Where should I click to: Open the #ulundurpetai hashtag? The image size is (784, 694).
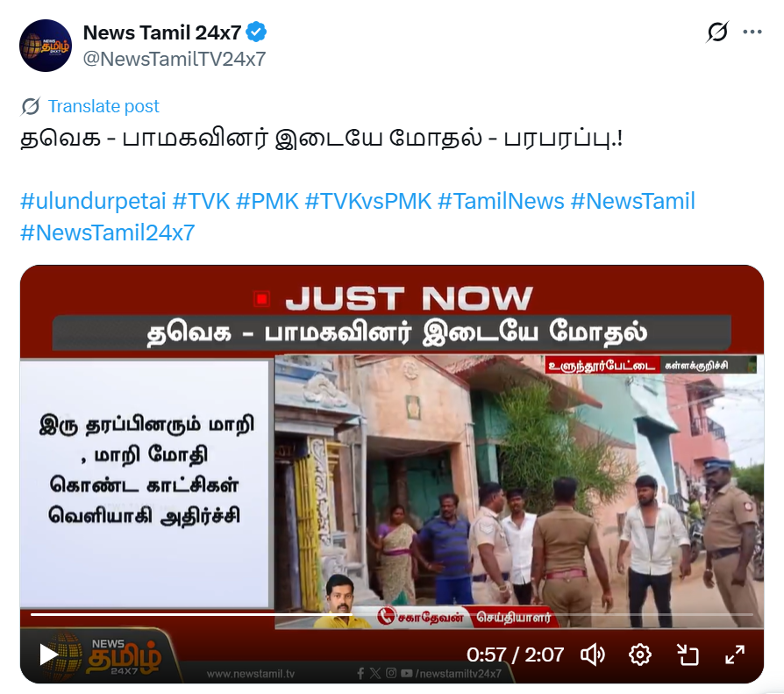click(93, 201)
